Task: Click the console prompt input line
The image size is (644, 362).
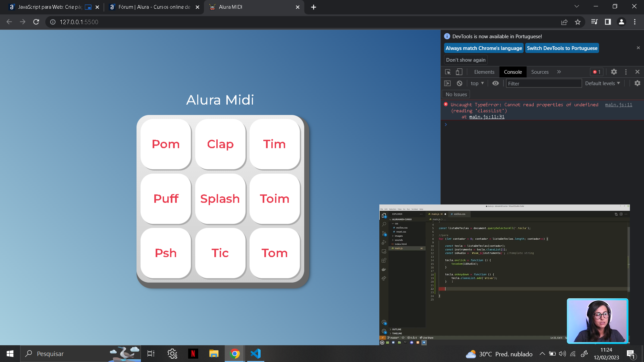Action: click(x=543, y=125)
